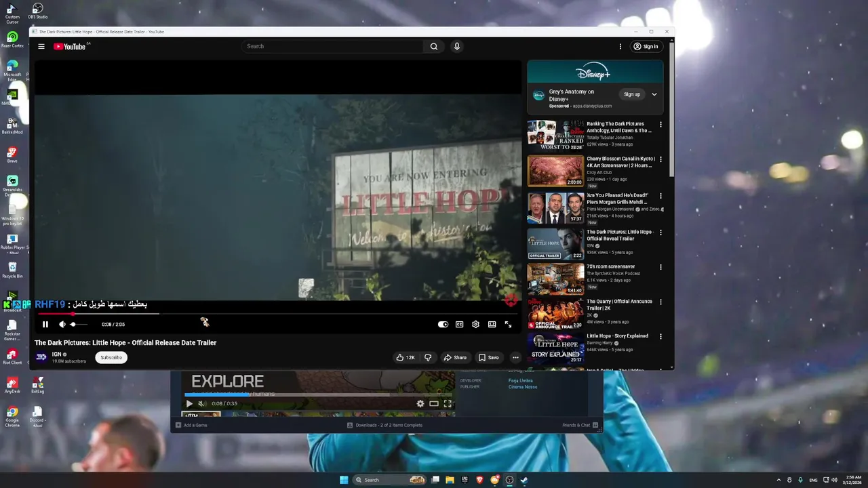The width and height of the screenshot is (868, 488).
Task: Open Little Hope Official Reveal Trailer title
Action: [x=620, y=235]
